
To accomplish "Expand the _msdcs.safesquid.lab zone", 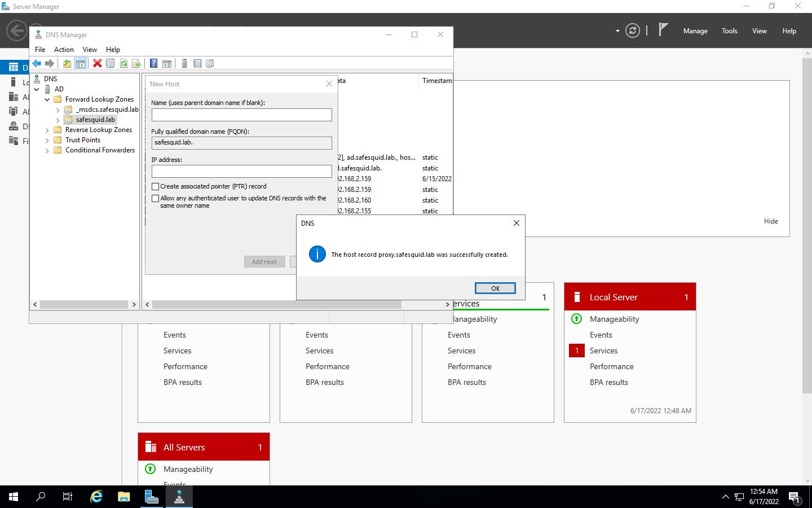I will point(58,110).
